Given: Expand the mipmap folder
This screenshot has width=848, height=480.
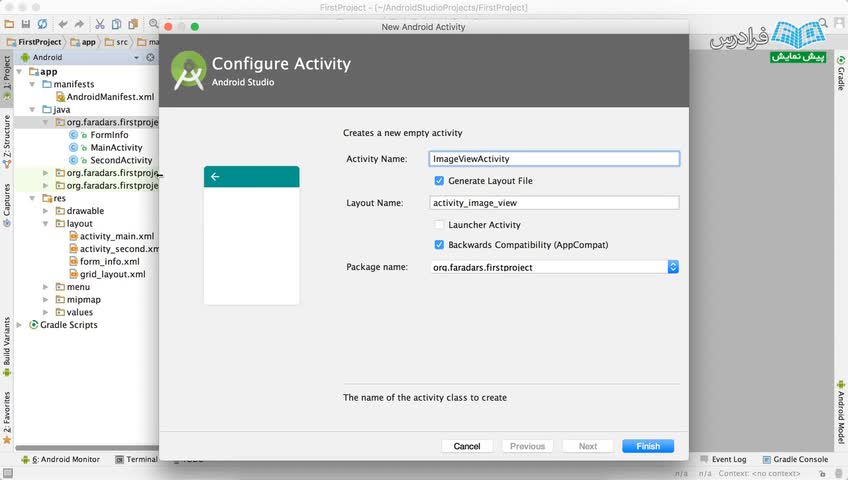Looking at the screenshot, I should pyautogui.click(x=46, y=299).
